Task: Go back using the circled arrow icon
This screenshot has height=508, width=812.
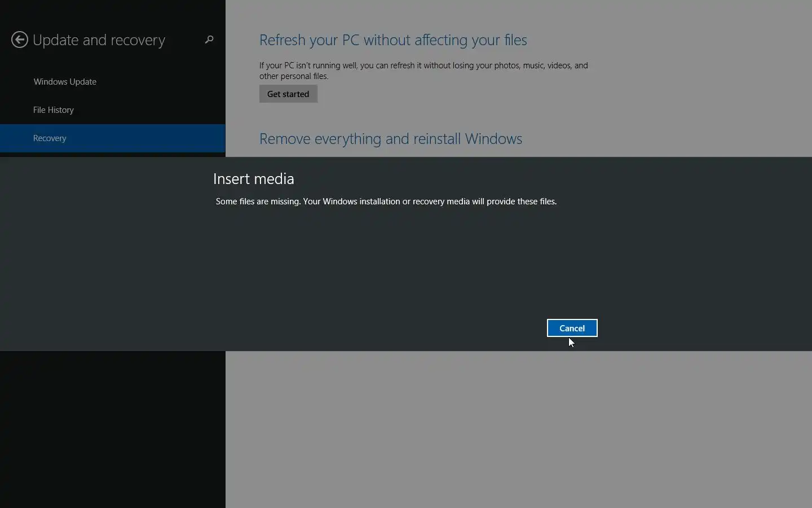Action: click(20, 40)
